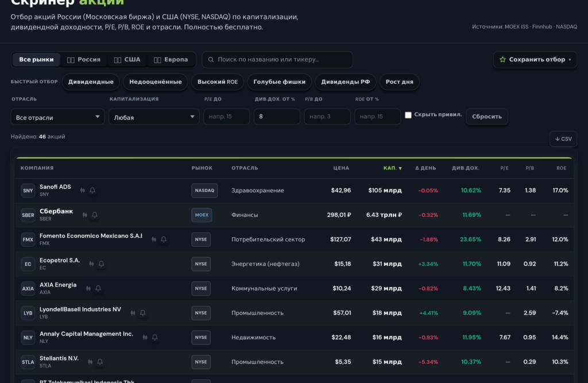Click the chart icon beside Annaly Capital Management

(x=145, y=338)
